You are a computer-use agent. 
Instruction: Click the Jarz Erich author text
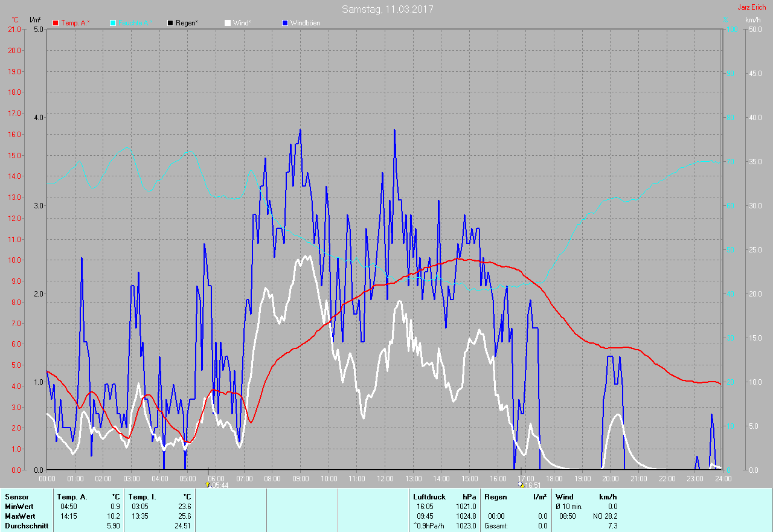[752, 7]
